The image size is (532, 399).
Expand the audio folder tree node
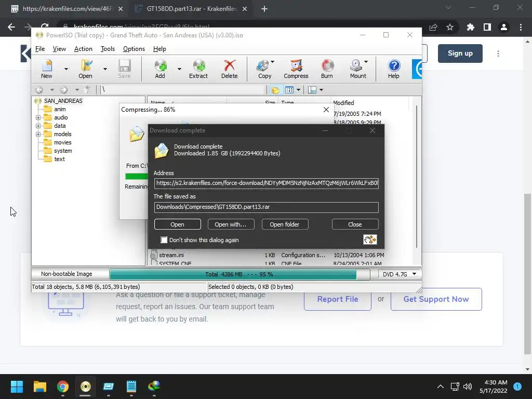38,118
